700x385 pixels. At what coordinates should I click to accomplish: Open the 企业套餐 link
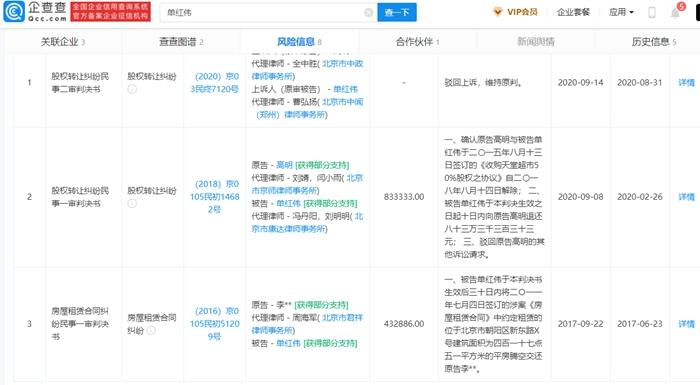tap(573, 12)
